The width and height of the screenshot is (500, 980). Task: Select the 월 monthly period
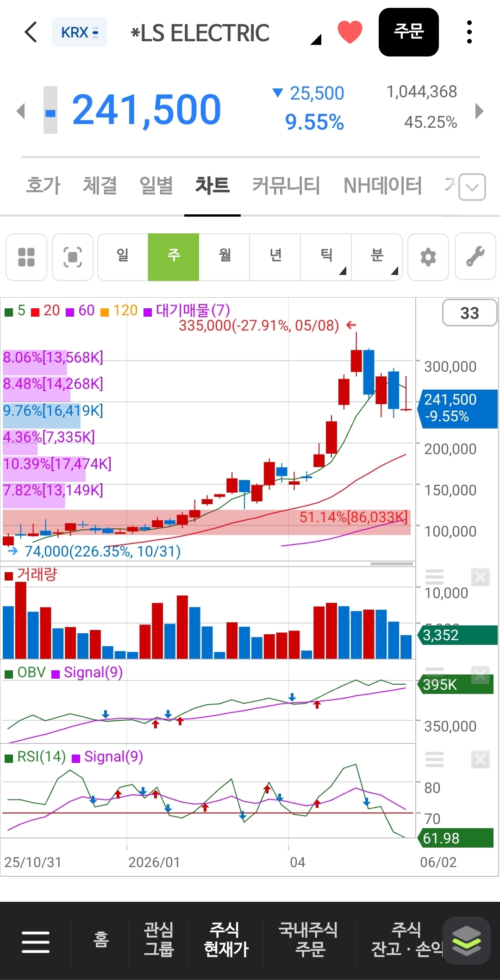(225, 257)
